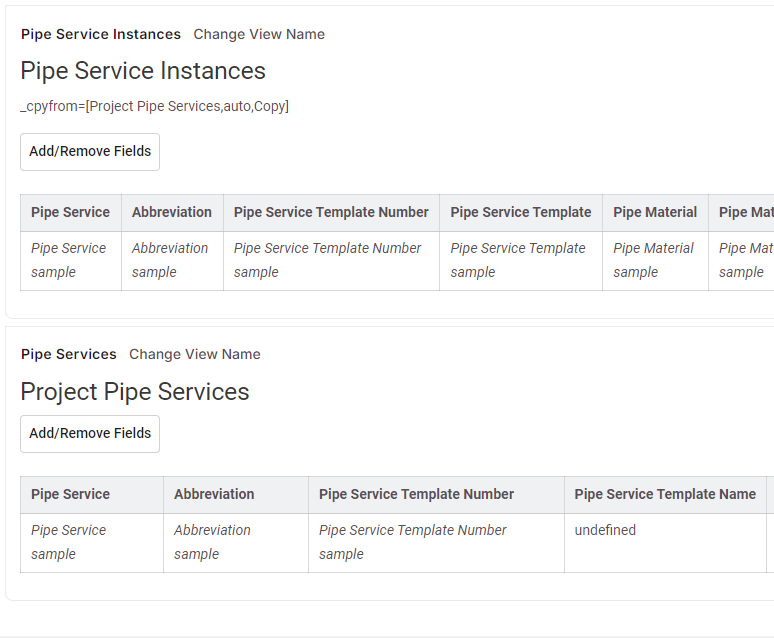774x638 pixels.
Task: Click the undefined cell in Project Pipe Services
Action: 605,530
